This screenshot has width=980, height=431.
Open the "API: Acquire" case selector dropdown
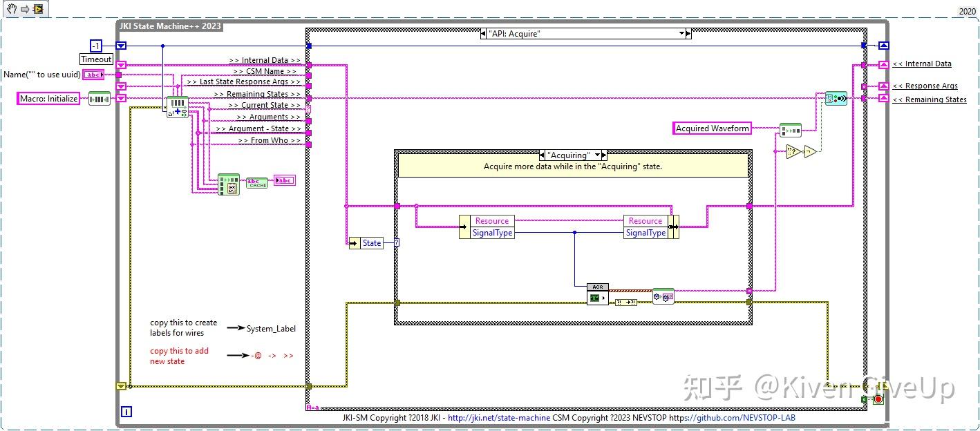coord(681,33)
